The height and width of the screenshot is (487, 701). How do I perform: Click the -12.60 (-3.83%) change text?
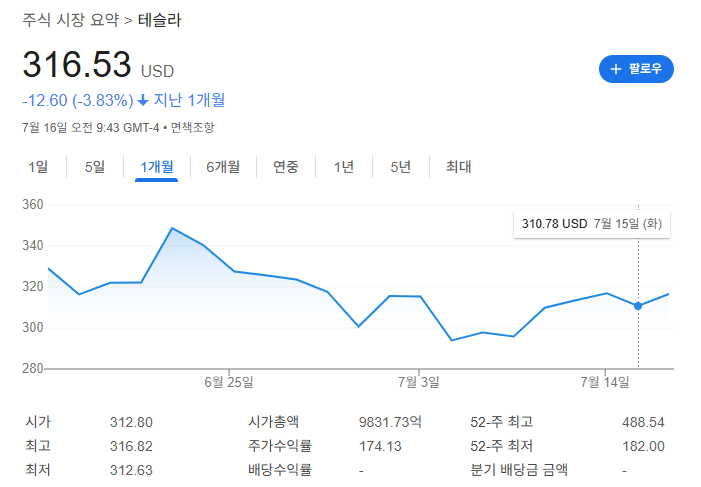tap(78, 100)
